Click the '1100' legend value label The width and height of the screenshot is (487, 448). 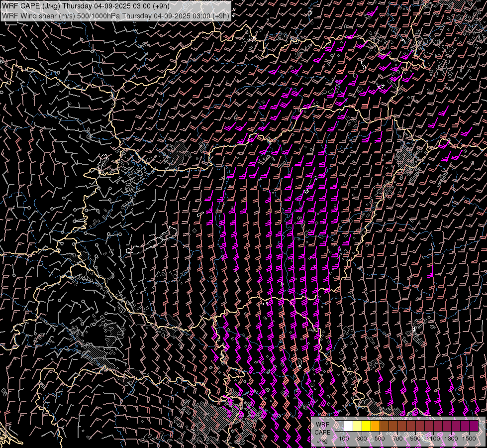433,439
